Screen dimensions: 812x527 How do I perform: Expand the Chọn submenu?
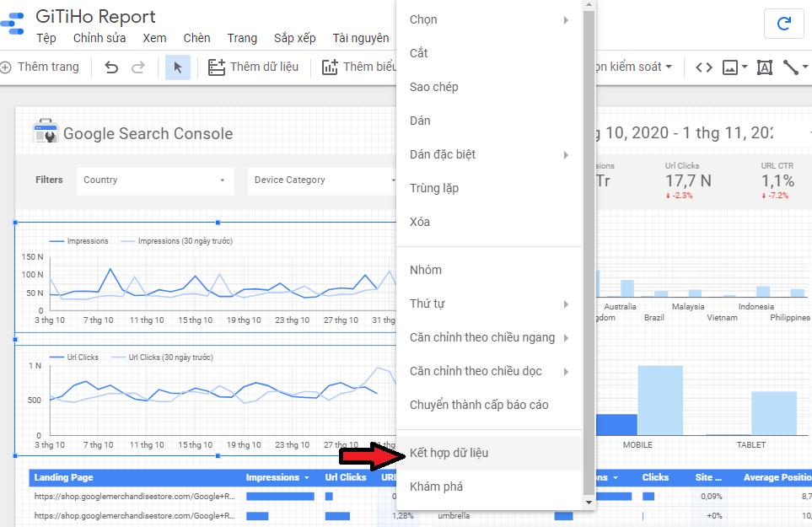click(x=566, y=20)
